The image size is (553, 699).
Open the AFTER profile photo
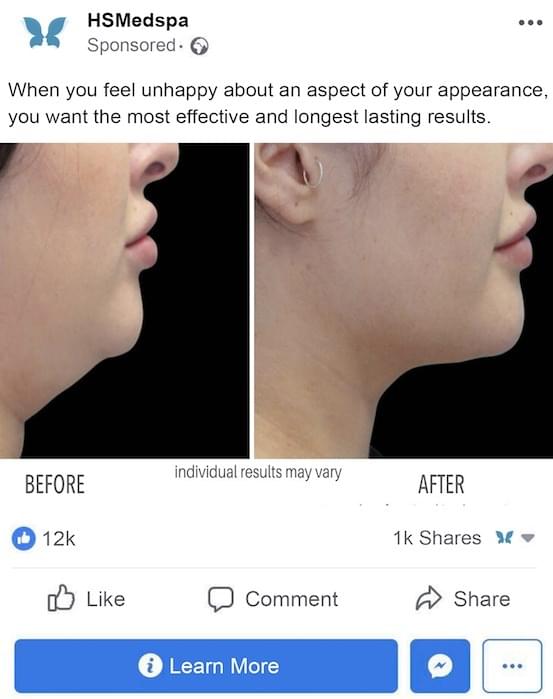pos(404,300)
